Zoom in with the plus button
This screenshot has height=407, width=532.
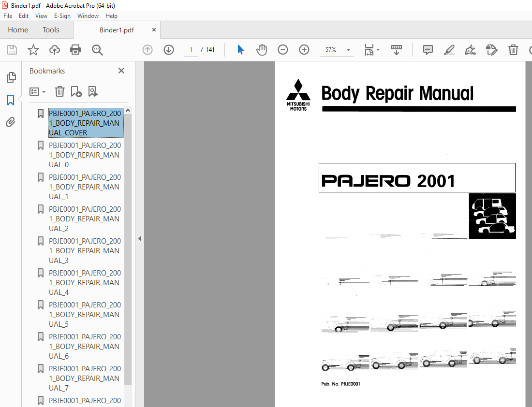click(x=304, y=50)
